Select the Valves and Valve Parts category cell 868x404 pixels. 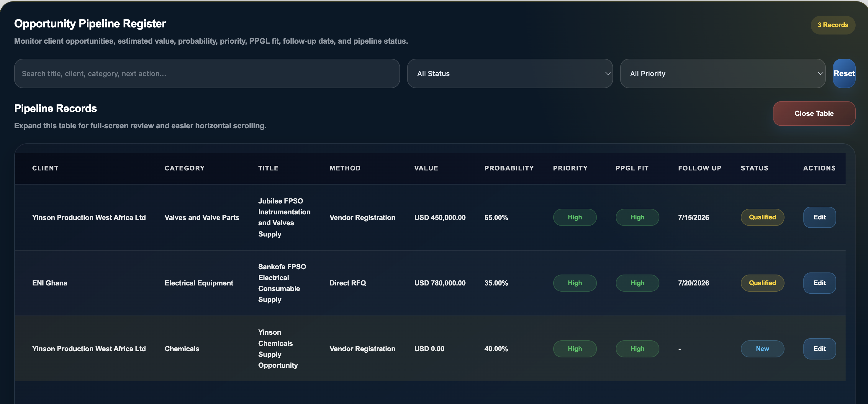[202, 218]
